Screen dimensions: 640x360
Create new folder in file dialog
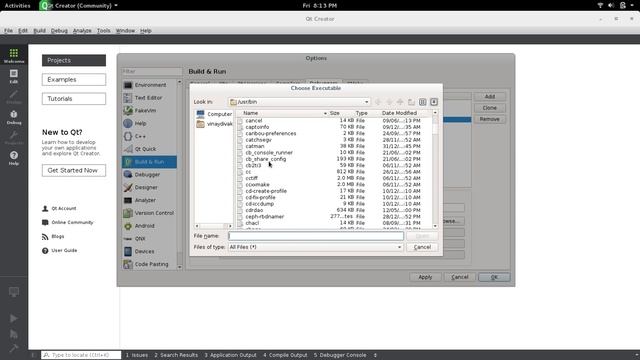tap(411, 102)
